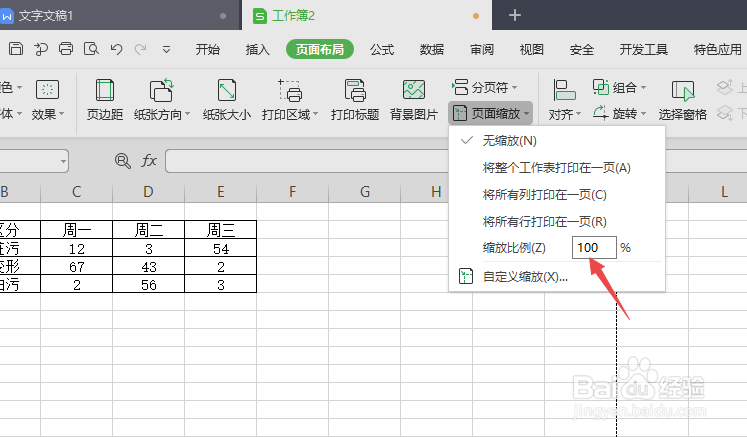Image resolution: width=747 pixels, height=437 pixels.
Task: Open the 页边距 margins tool
Action: (105, 100)
